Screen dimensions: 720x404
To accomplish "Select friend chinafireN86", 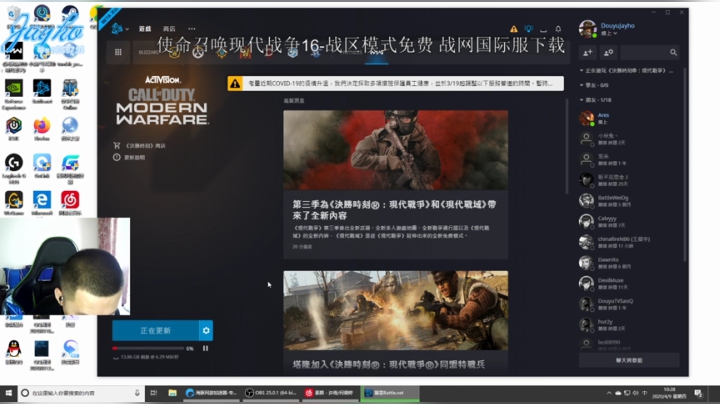I will 629,242.
